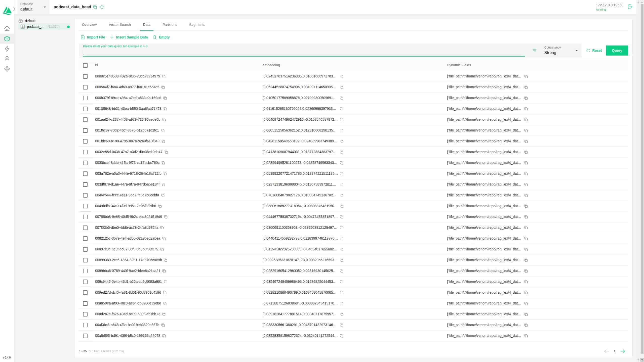Open the system view icon in sidebar
644x362 pixels.
coord(7,69)
